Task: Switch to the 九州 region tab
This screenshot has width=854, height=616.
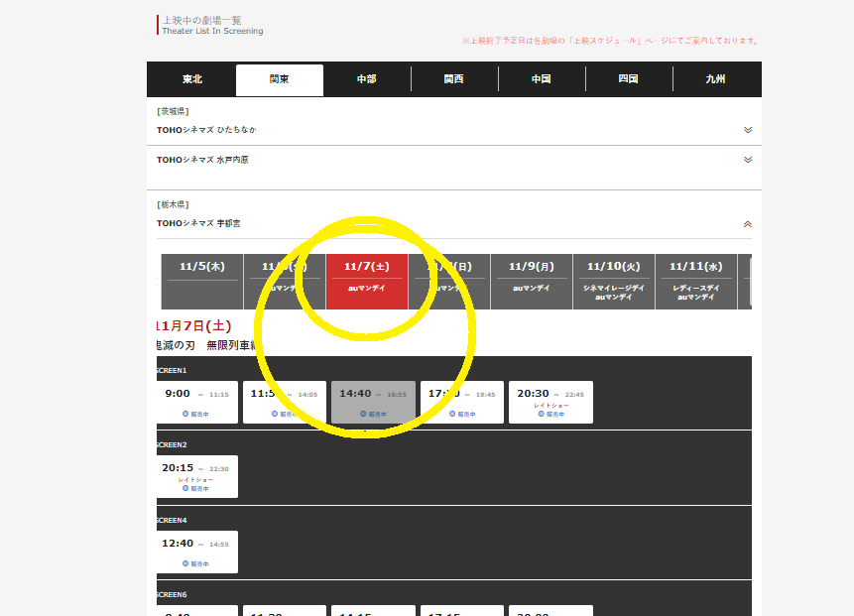Action: [x=716, y=79]
